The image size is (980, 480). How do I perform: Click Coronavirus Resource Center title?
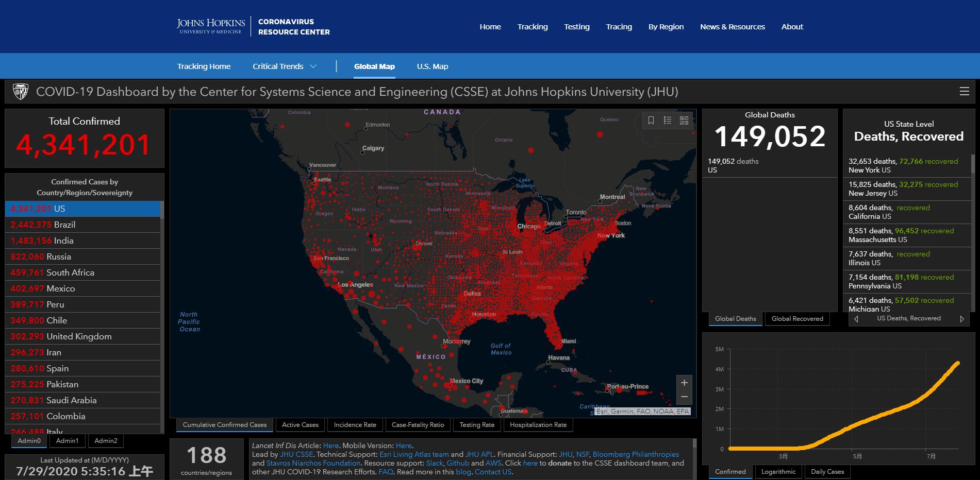pos(294,27)
